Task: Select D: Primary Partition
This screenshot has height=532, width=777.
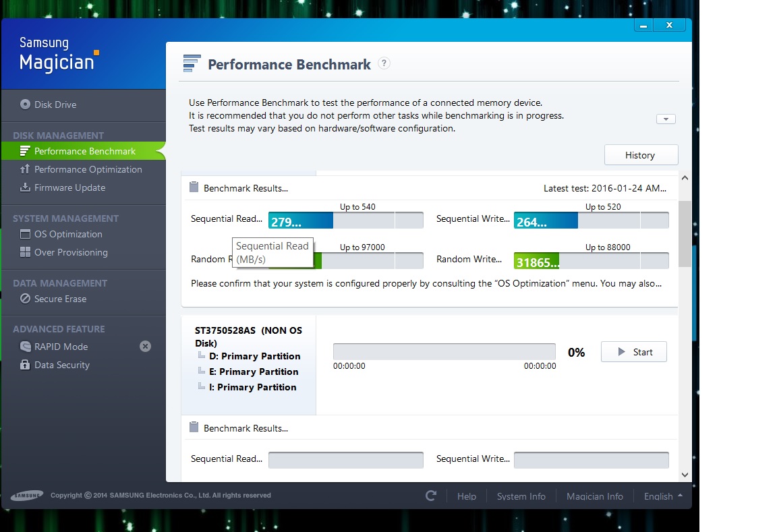Action: click(254, 356)
